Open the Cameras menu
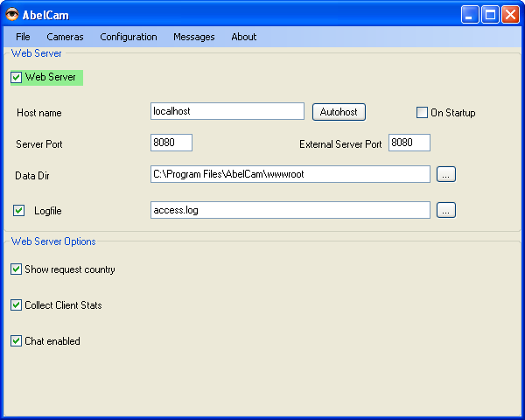525x420 pixels. [65, 37]
